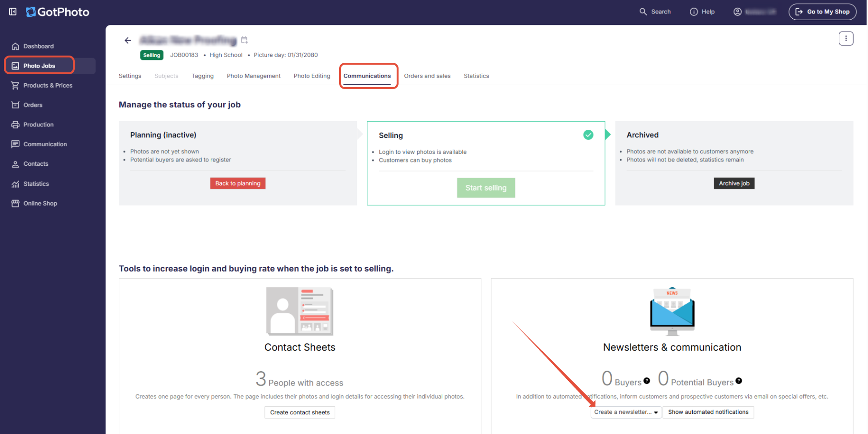Screen dimensions: 868x434
Task: Open the Subjects tab
Action: click(166, 76)
